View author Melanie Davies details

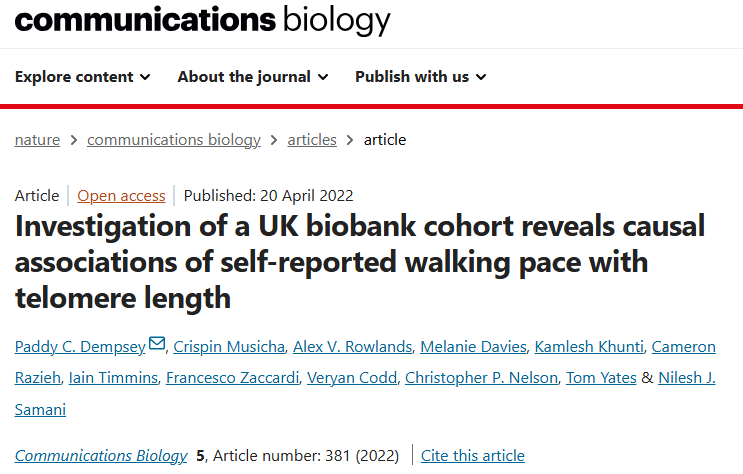(x=474, y=347)
